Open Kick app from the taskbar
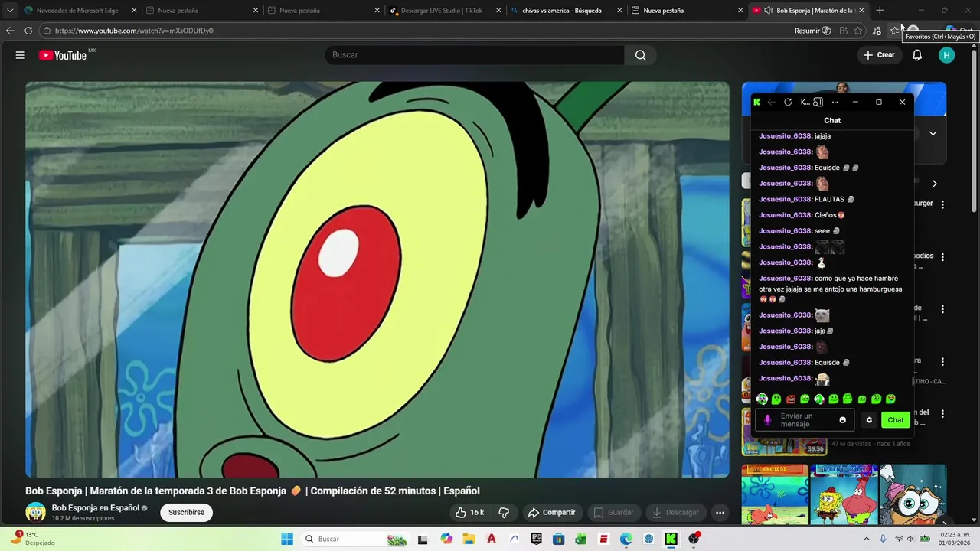This screenshot has height=551, width=980. click(671, 539)
